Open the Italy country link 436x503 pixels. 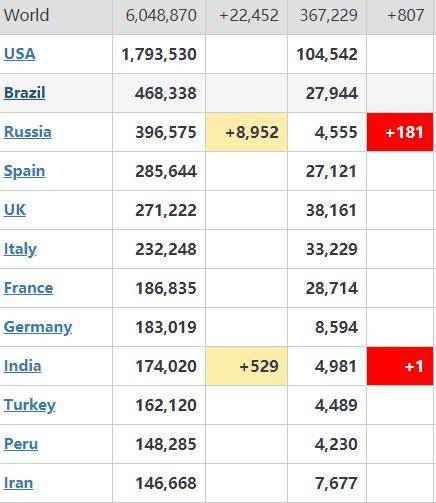coord(20,249)
